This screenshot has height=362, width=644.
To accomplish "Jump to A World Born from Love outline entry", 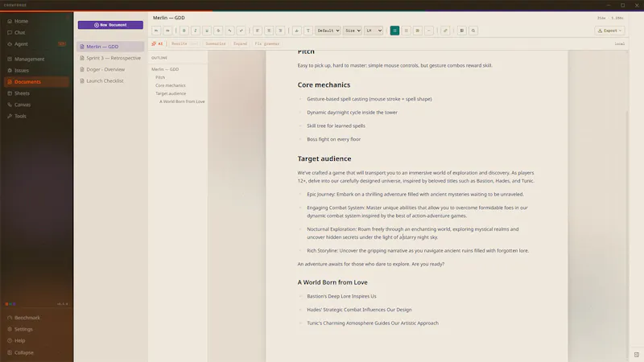I will pos(182,101).
